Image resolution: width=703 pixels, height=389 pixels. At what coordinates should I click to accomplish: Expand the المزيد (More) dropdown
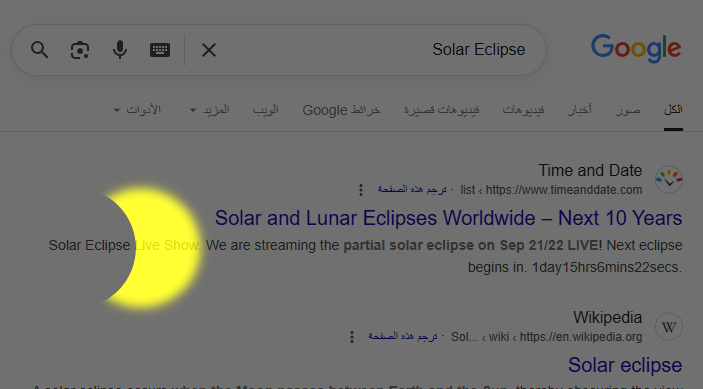209,110
